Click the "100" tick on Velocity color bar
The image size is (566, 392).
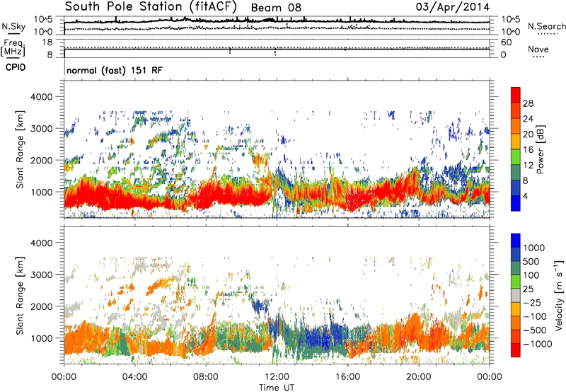point(531,275)
